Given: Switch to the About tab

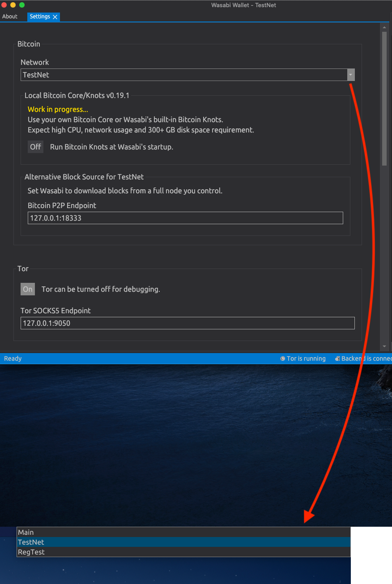Looking at the screenshot, I should click(10, 17).
